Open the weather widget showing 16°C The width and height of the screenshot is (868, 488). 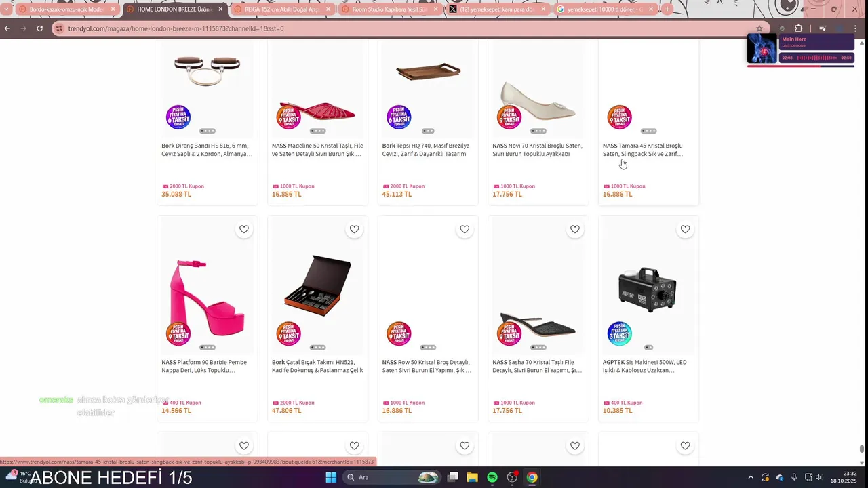click(20, 477)
